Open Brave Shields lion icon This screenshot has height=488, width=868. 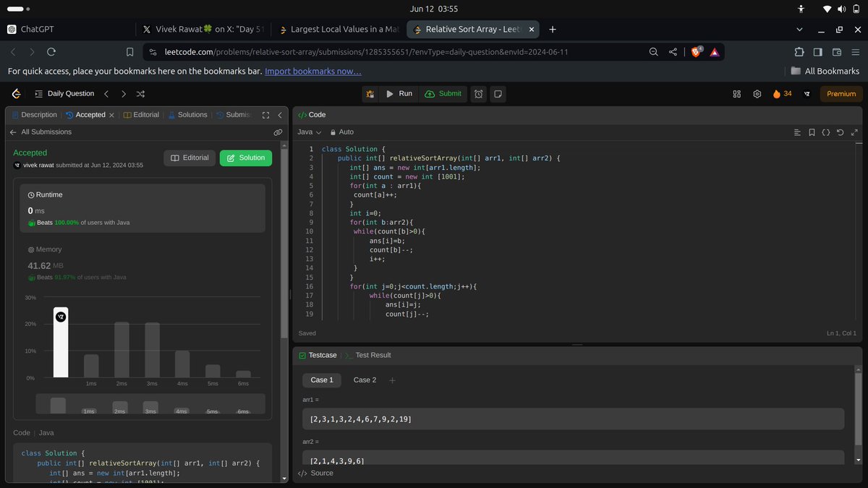tap(697, 52)
